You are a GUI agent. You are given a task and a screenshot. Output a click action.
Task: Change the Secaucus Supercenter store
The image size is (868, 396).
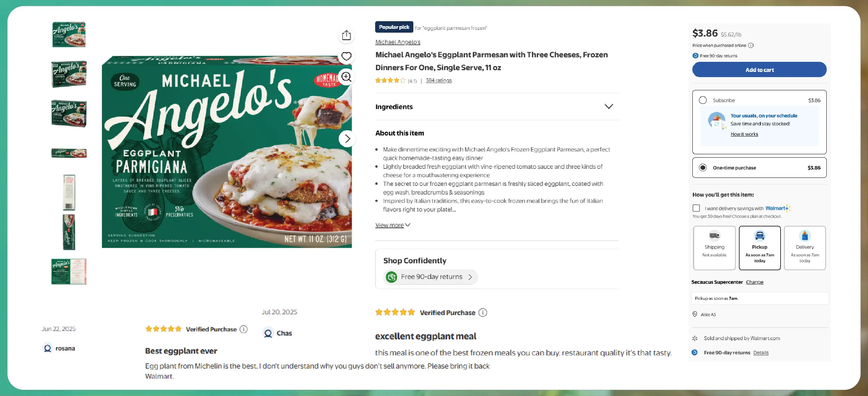point(755,282)
